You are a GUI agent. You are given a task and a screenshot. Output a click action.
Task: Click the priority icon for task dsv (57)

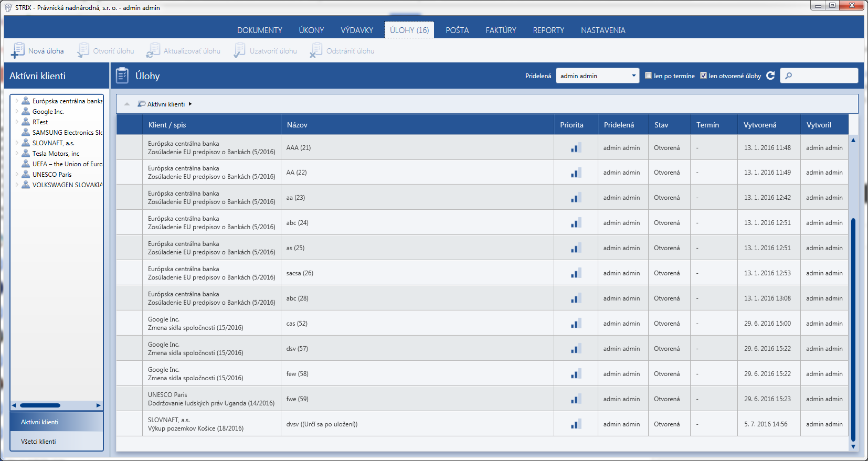pos(576,349)
